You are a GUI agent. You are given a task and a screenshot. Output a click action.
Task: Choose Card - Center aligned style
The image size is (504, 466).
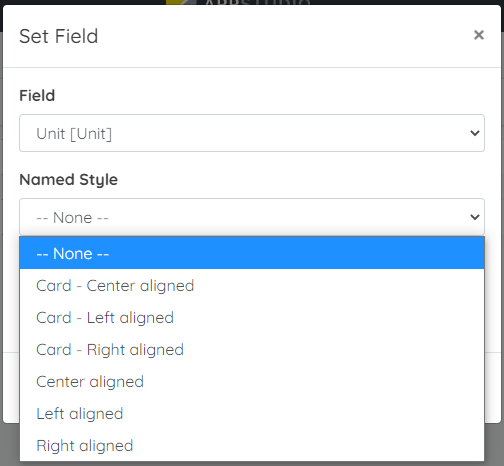point(252,285)
